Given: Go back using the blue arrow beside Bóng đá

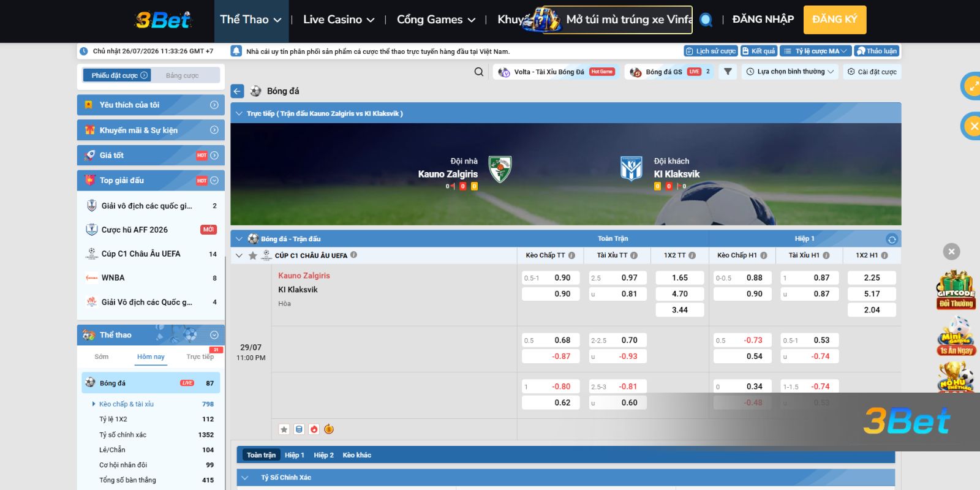Looking at the screenshot, I should click(x=238, y=91).
